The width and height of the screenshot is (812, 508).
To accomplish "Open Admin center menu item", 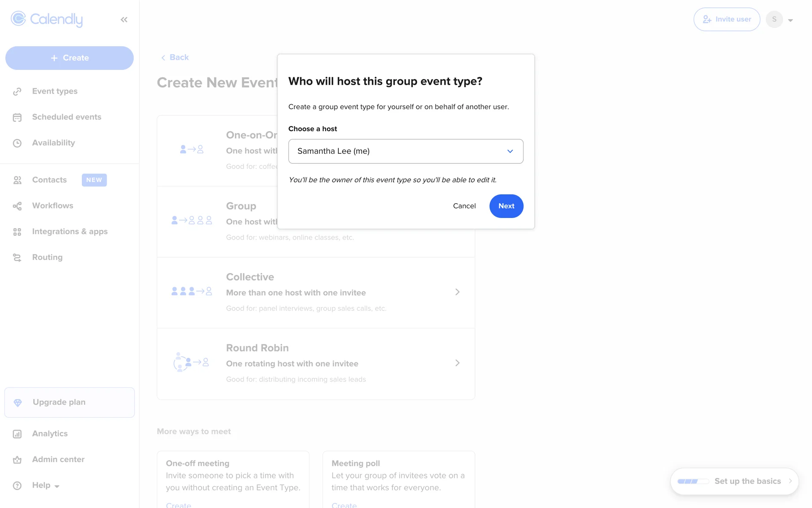I will coord(58,459).
